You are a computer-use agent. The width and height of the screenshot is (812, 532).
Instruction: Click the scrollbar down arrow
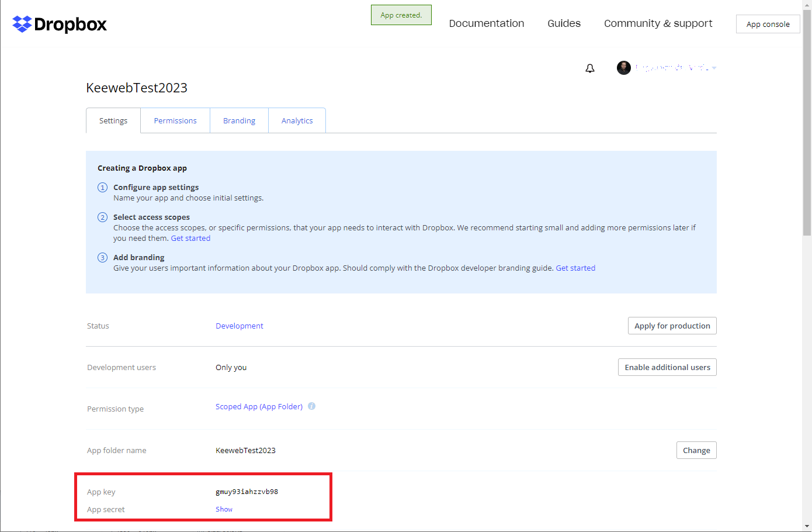807,526
